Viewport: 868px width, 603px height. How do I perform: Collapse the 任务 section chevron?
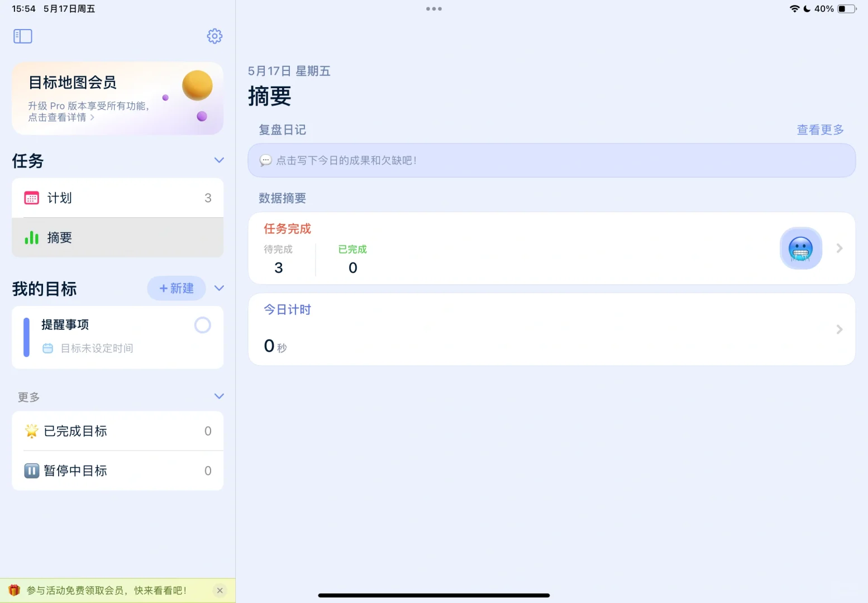tap(219, 160)
